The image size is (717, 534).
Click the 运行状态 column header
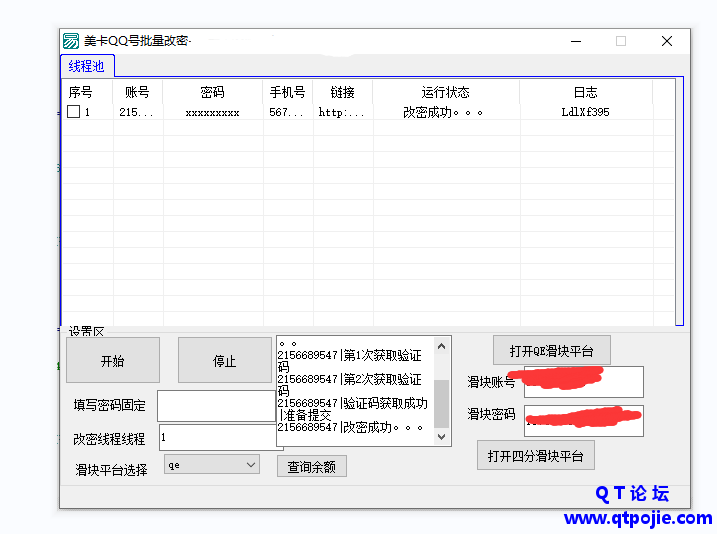(x=446, y=92)
